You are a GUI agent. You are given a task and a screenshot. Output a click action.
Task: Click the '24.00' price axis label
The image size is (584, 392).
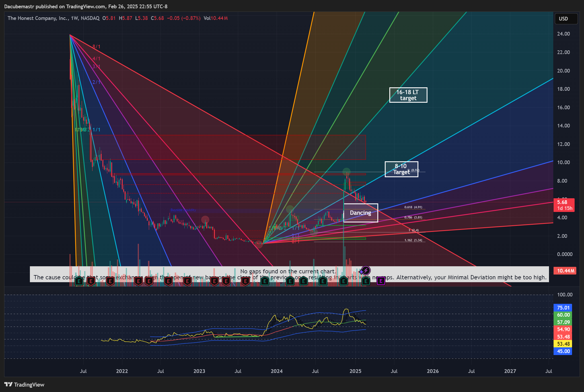point(564,34)
